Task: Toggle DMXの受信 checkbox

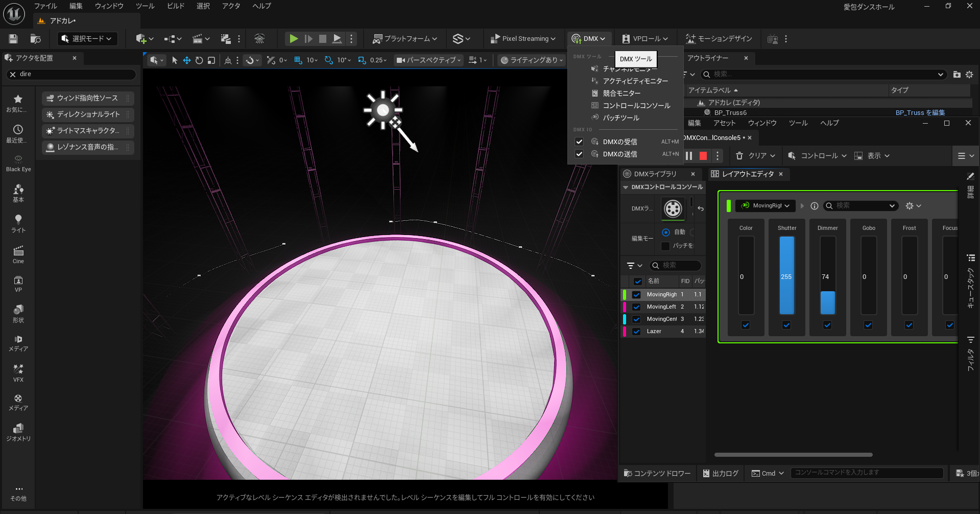Action: pyautogui.click(x=579, y=142)
